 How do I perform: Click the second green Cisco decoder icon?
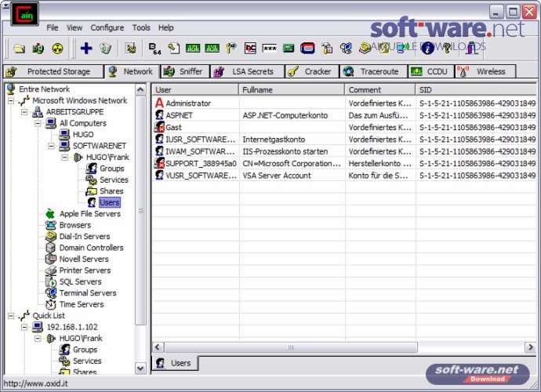click(x=212, y=49)
